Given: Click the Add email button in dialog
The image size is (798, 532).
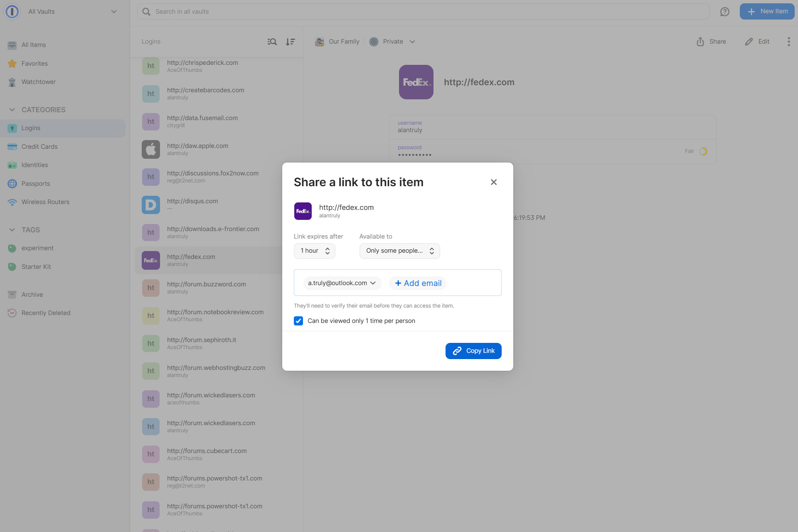Looking at the screenshot, I should tap(417, 283).
